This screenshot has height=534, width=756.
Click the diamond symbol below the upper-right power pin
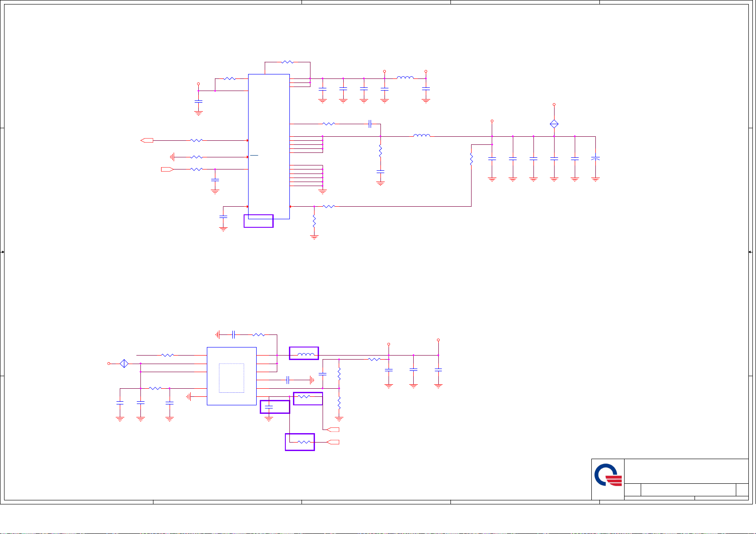coord(554,124)
